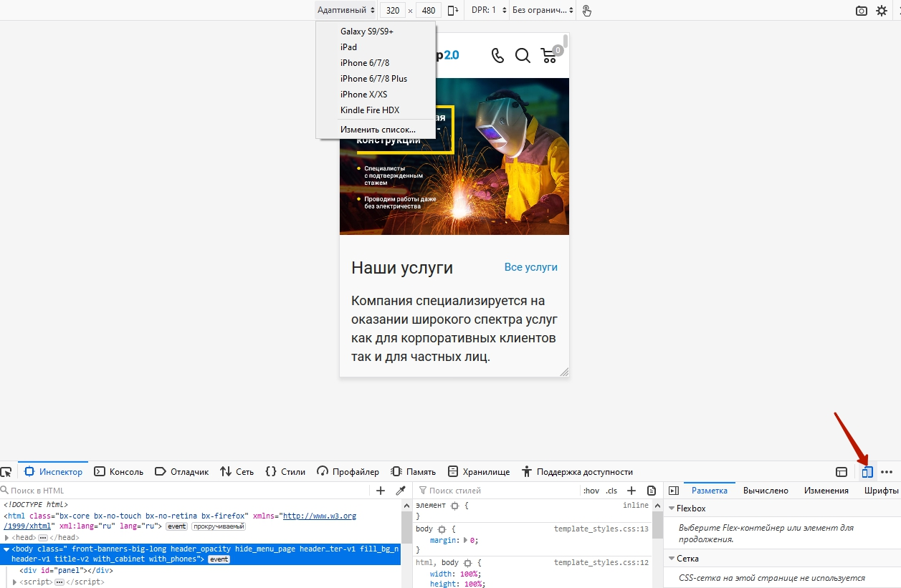Image resolution: width=901 pixels, height=588 pixels.
Task: Choose iPhone 6/7/8 Plus device
Action: point(376,79)
